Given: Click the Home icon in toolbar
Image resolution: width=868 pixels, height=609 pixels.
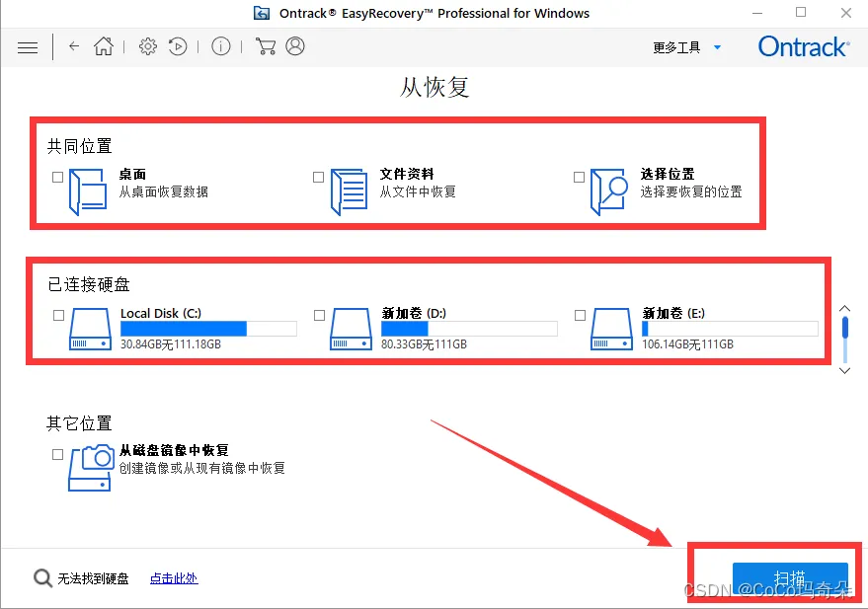Looking at the screenshot, I should (x=104, y=46).
